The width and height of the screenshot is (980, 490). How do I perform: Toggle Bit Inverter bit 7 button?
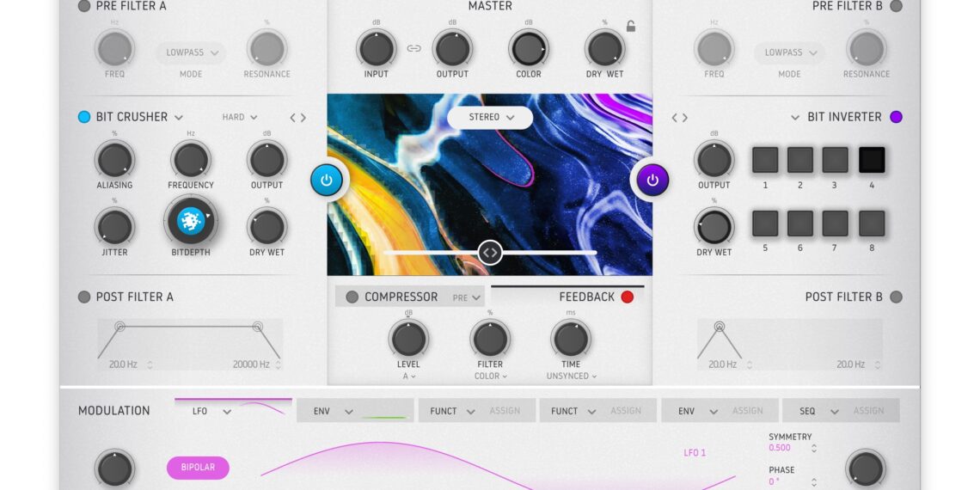(835, 224)
